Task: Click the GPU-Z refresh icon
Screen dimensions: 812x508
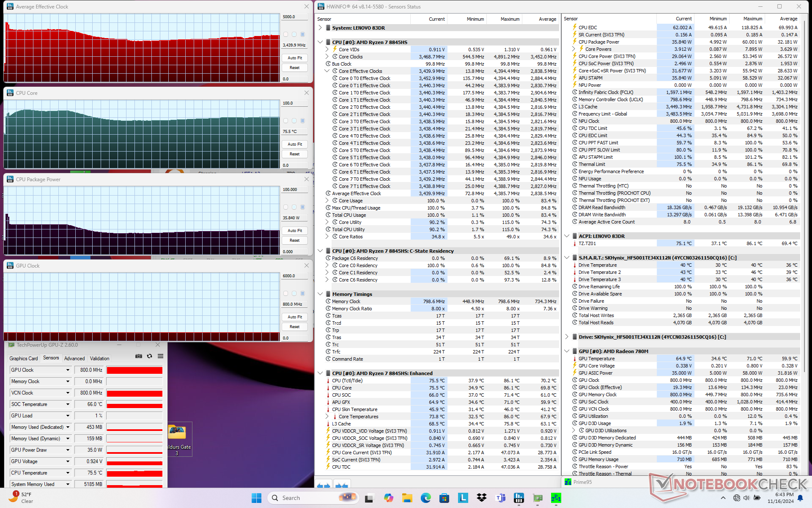Action: (x=149, y=356)
